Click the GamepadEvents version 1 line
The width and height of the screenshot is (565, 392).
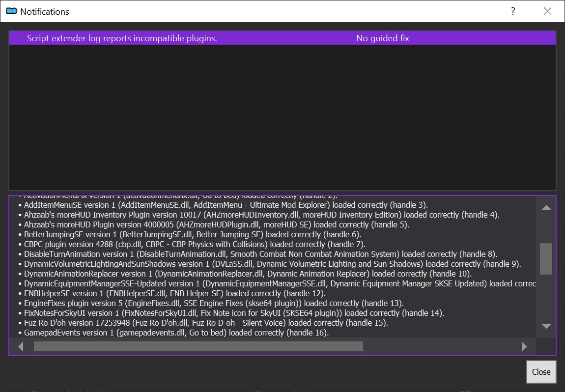tap(173, 333)
